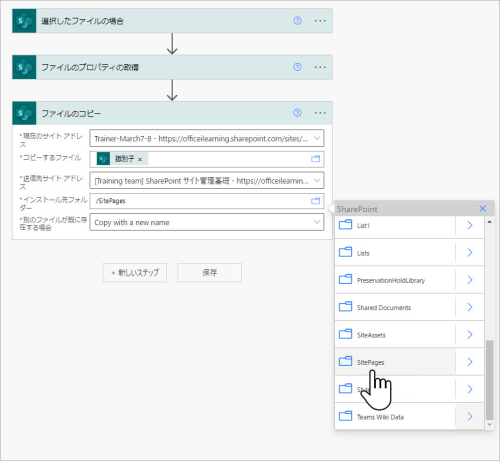Close the SharePoint folder picker panel
This screenshot has width=500, height=461.
coord(482,209)
